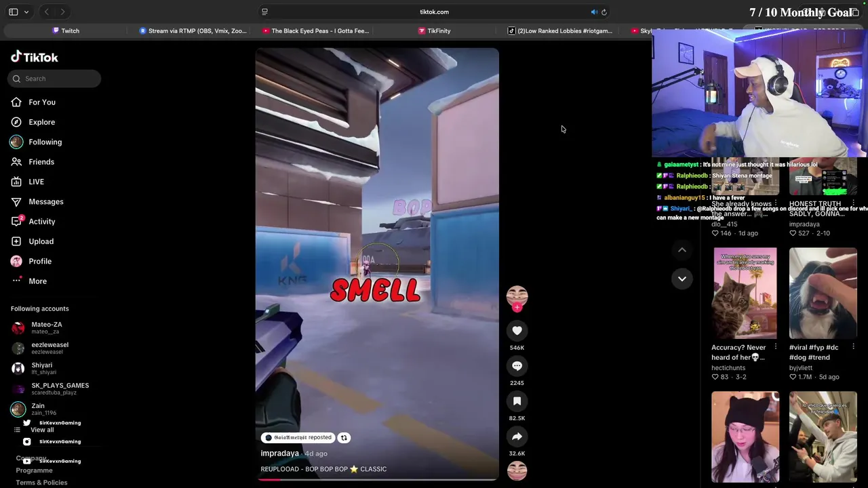The height and width of the screenshot is (488, 868).
Task: Open options menu for Accuracy video
Action: tap(776, 347)
